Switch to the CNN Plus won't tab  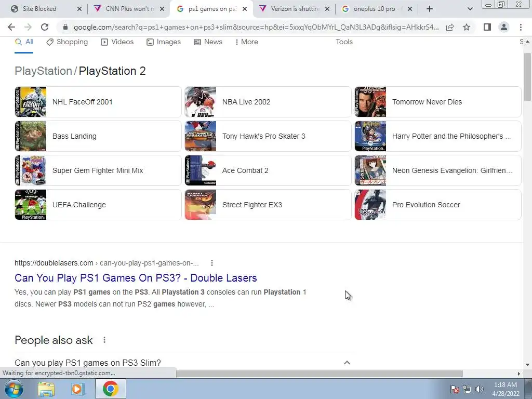coord(129,9)
